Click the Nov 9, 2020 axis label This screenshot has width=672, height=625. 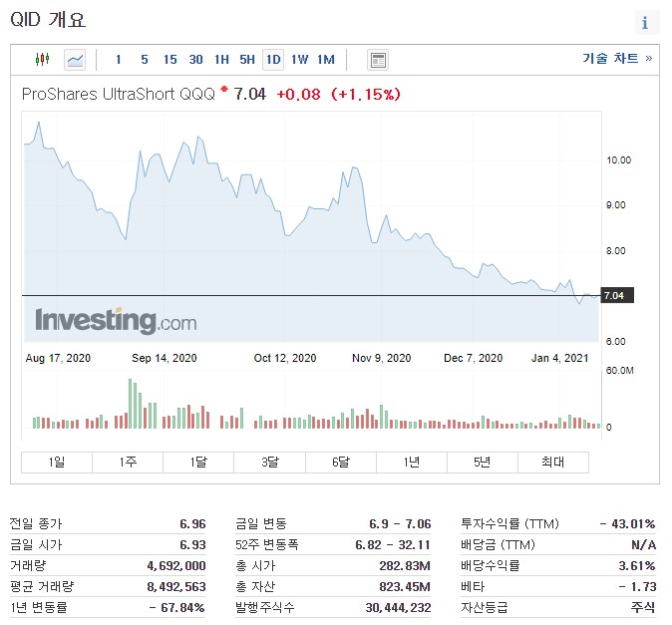(x=382, y=358)
